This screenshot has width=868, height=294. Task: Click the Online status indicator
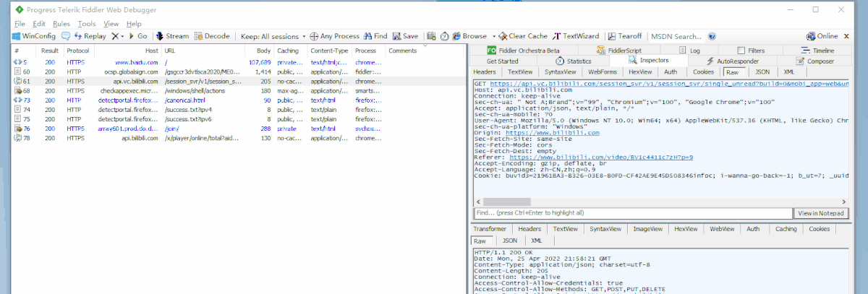tap(822, 35)
